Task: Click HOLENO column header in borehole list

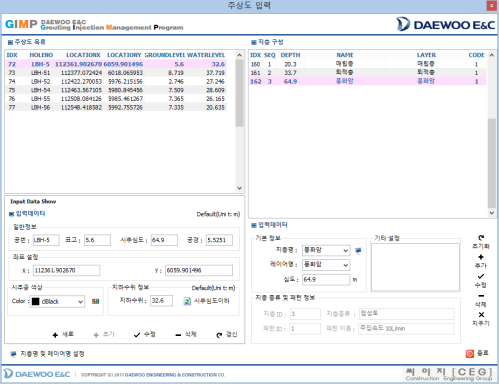Action: (41, 55)
